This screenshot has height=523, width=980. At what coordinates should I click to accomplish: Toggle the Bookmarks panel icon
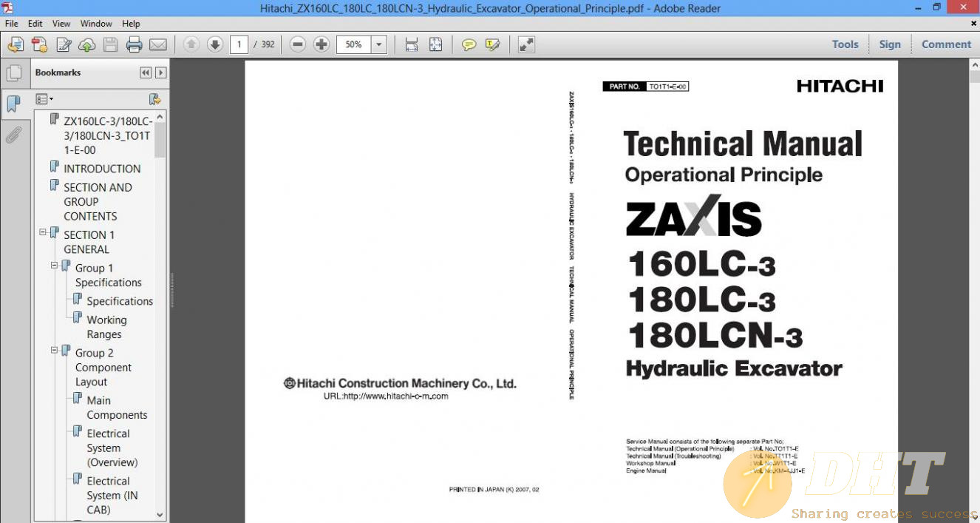(x=13, y=104)
